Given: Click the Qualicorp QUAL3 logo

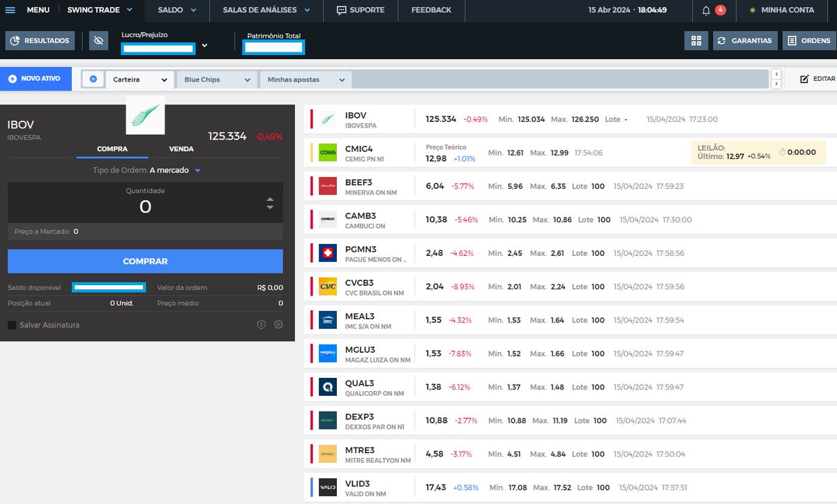Looking at the screenshot, I should (328, 387).
